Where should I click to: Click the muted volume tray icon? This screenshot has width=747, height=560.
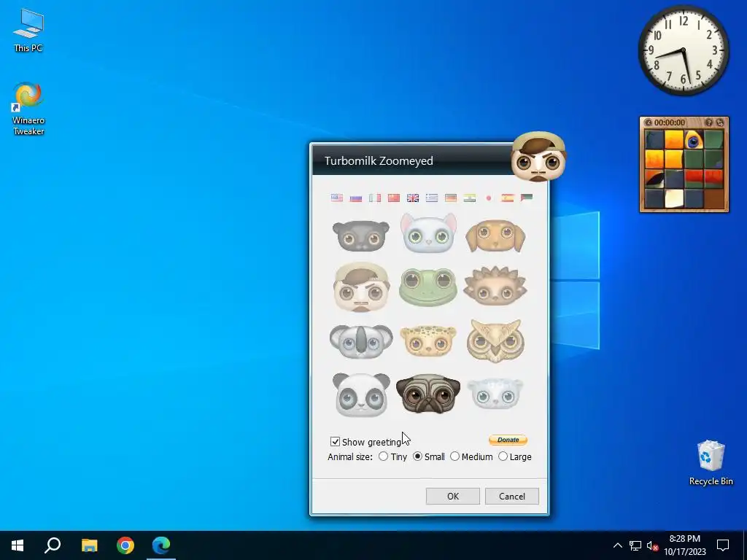[653, 545]
